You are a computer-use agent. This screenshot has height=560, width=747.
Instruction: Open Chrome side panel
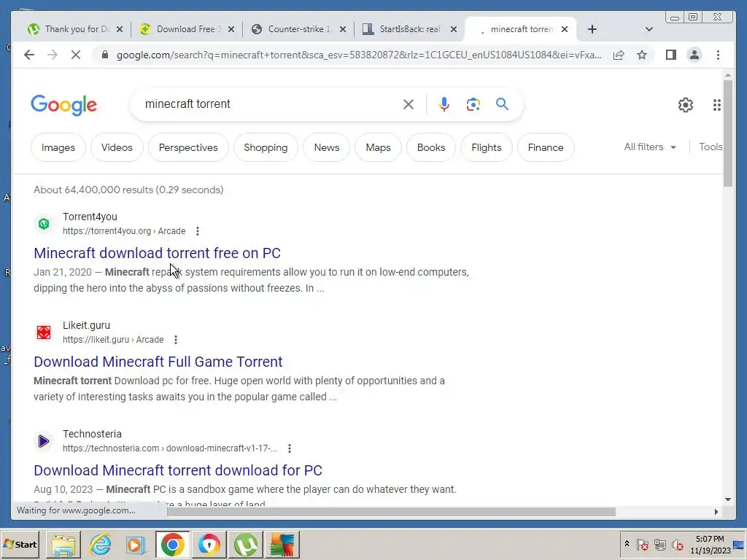(671, 55)
